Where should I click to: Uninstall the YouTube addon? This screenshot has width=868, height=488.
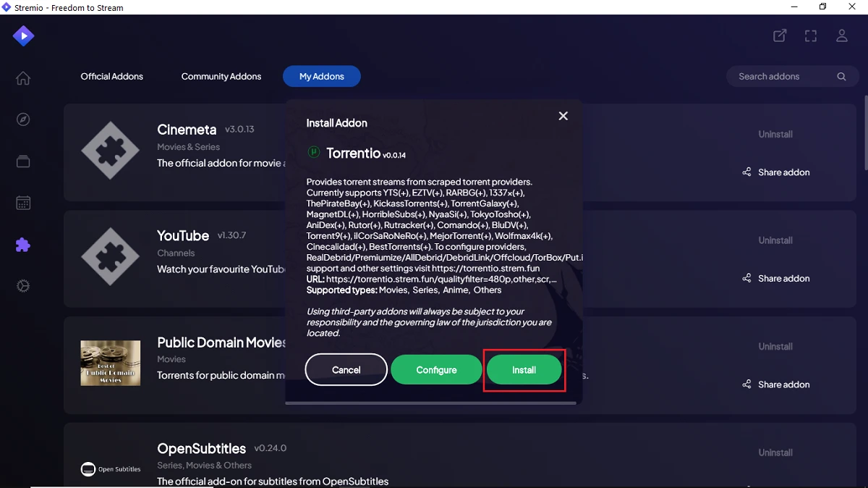coord(775,240)
